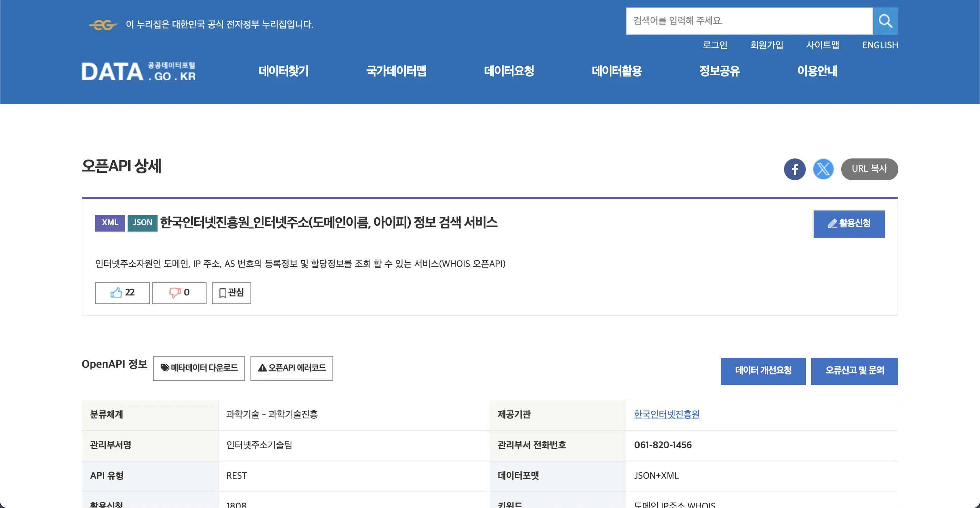Click the e-Government logo icon
Image resolution: width=980 pixels, height=508 pixels.
pos(103,25)
